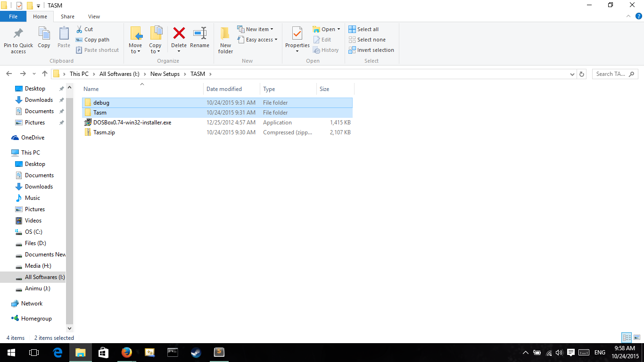The width and height of the screenshot is (644, 362).
Task: Click the Copy path icon
Action: [78, 39]
